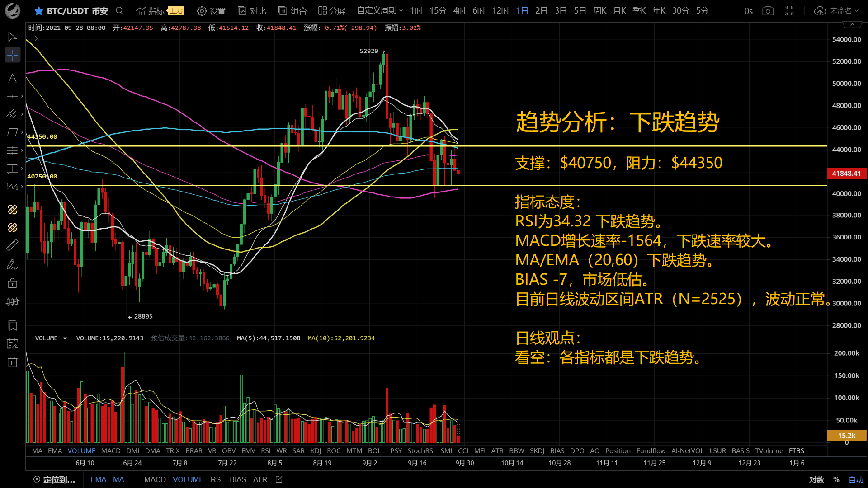This screenshot has height=488, width=868.
Task: Open the bookmark icon in sidebar
Action: (x=12, y=325)
